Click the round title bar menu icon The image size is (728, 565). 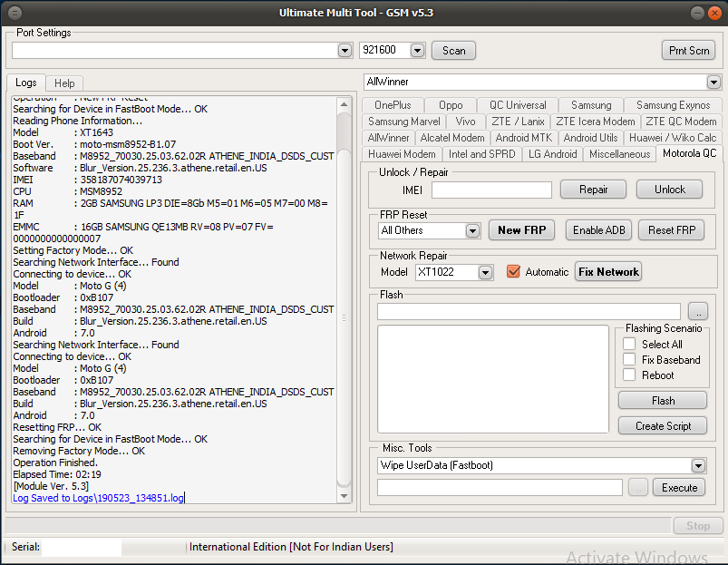[x=15, y=13]
